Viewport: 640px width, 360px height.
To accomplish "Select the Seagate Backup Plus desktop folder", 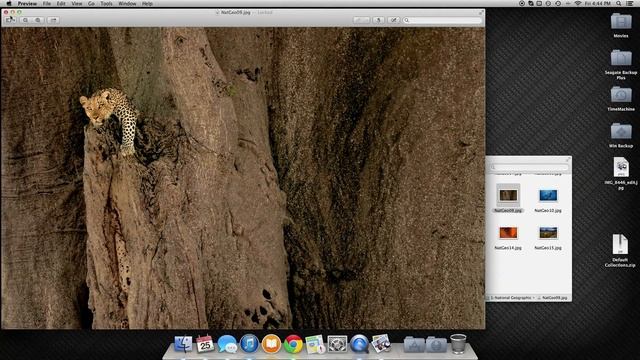I will (621, 58).
